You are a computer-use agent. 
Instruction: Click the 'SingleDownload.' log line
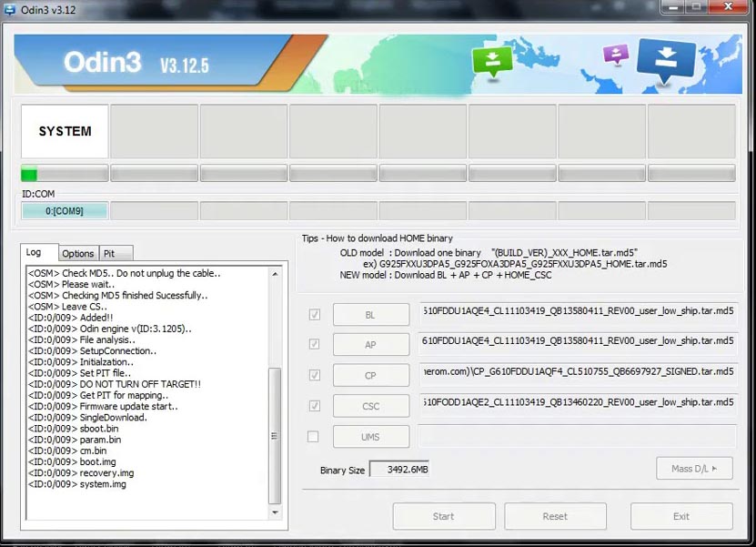pos(87,418)
